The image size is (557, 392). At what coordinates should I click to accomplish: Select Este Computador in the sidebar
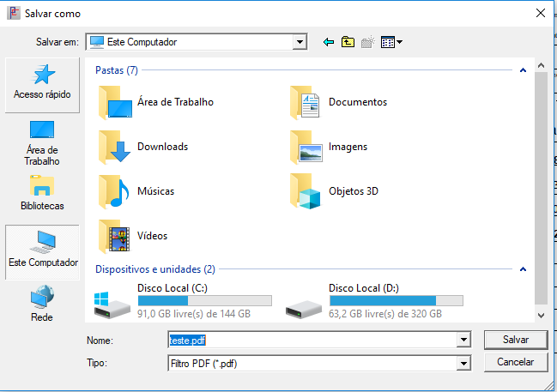pos(43,252)
